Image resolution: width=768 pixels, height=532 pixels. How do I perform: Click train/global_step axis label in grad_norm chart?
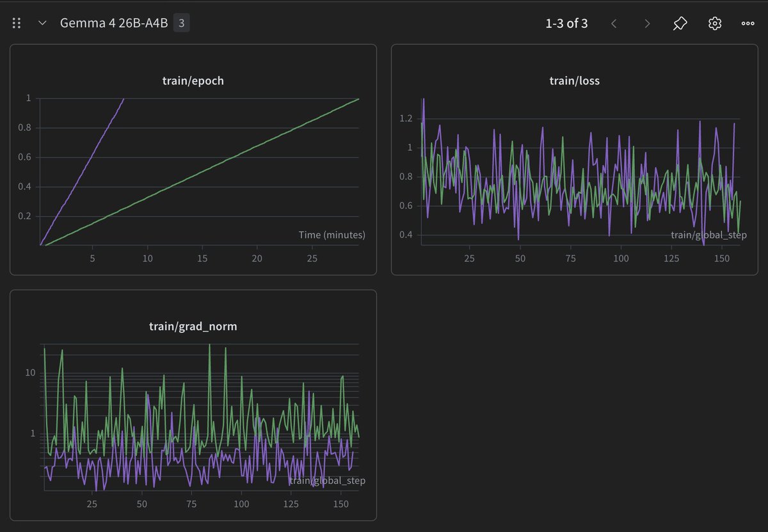327,480
